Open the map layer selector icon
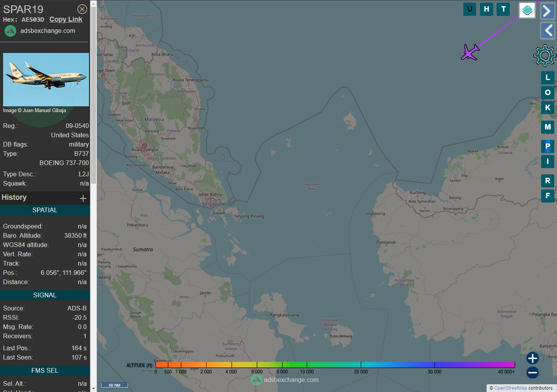 click(527, 10)
